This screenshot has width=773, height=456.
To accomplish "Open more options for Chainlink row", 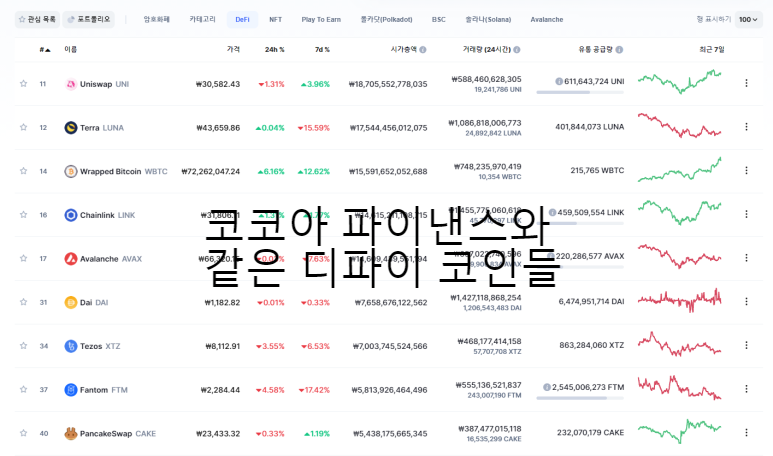I will pos(746,214).
